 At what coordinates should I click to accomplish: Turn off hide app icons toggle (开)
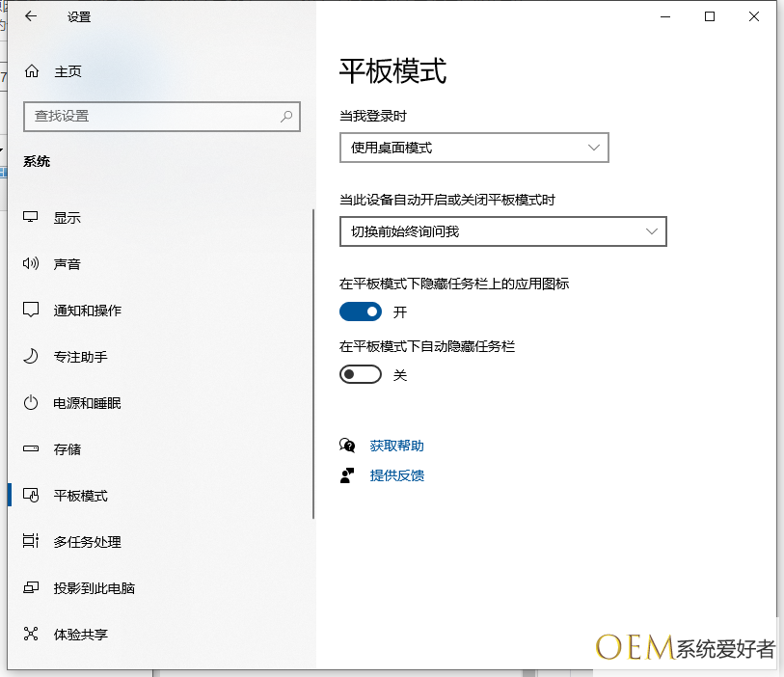click(x=361, y=312)
